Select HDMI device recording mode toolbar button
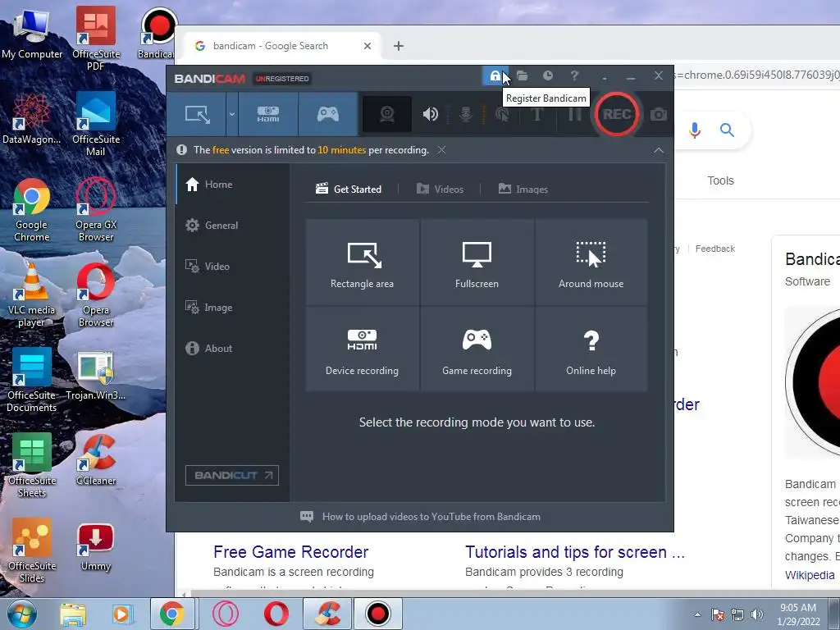This screenshot has width=840, height=630. coord(268,114)
